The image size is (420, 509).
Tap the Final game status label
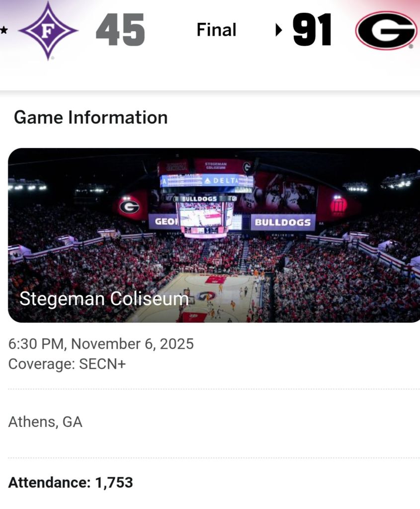pos(216,30)
